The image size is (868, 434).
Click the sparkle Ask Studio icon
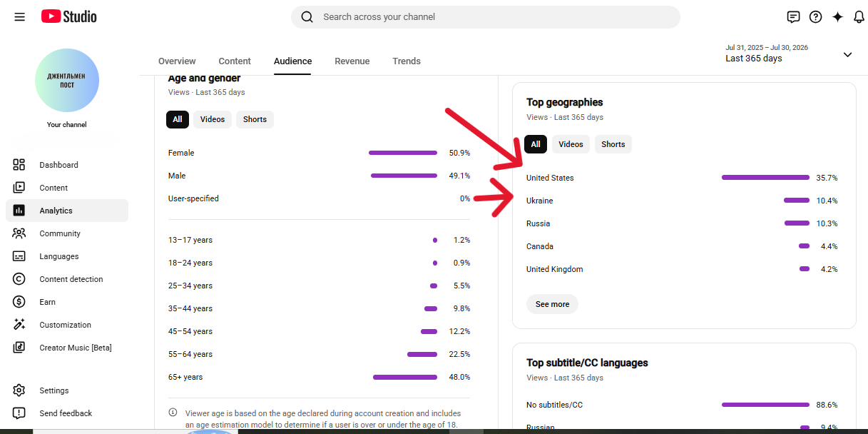coord(837,17)
